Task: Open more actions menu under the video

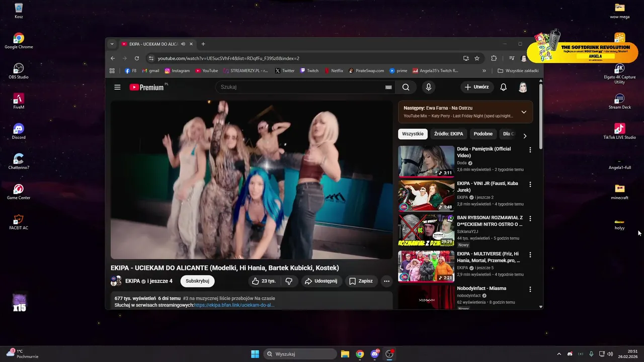Action: [x=386, y=281]
